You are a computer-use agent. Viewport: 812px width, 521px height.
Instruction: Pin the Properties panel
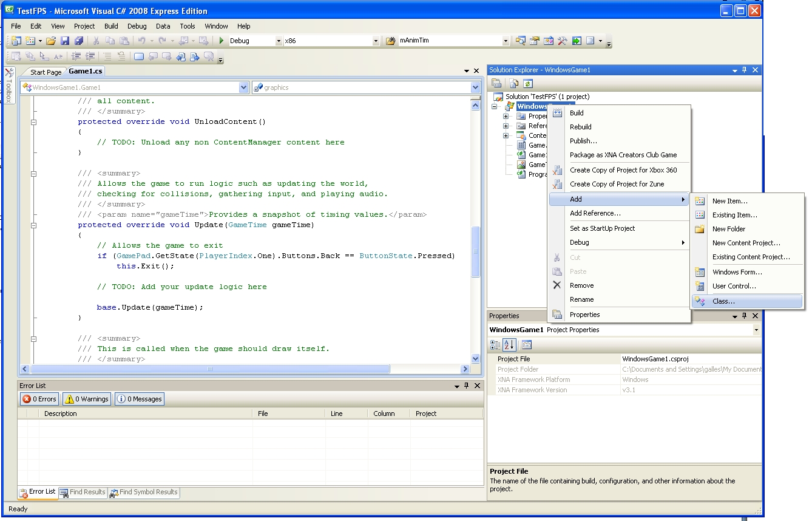745,316
